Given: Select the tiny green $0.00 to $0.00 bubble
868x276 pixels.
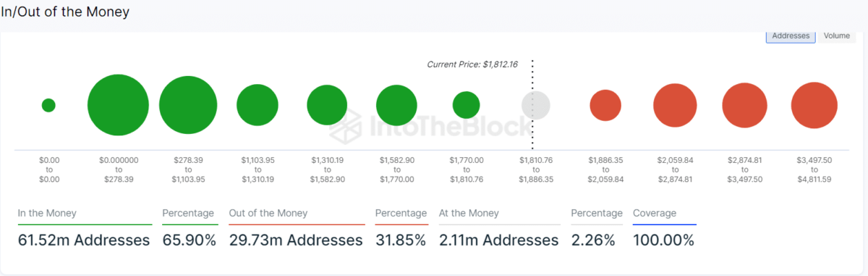Looking at the screenshot, I should pyautogui.click(x=48, y=105).
